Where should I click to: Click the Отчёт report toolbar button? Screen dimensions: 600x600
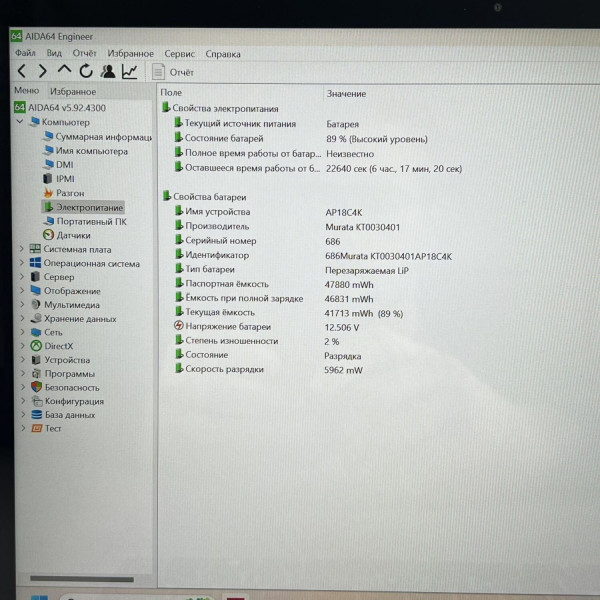(x=173, y=72)
